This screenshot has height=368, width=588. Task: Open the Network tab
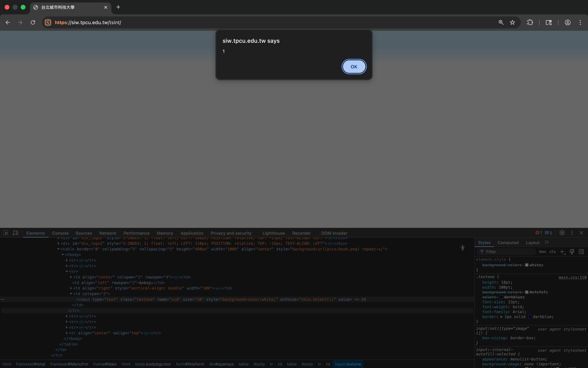click(x=108, y=233)
